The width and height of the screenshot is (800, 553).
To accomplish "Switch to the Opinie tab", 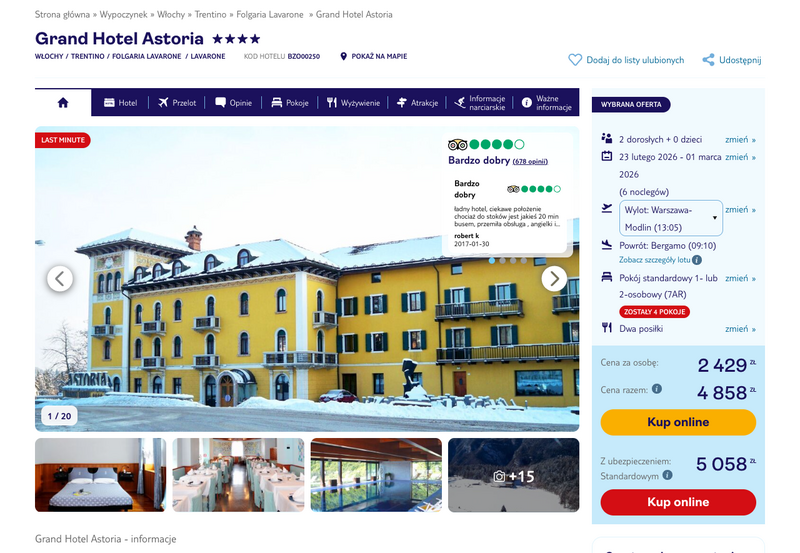I will (234, 103).
